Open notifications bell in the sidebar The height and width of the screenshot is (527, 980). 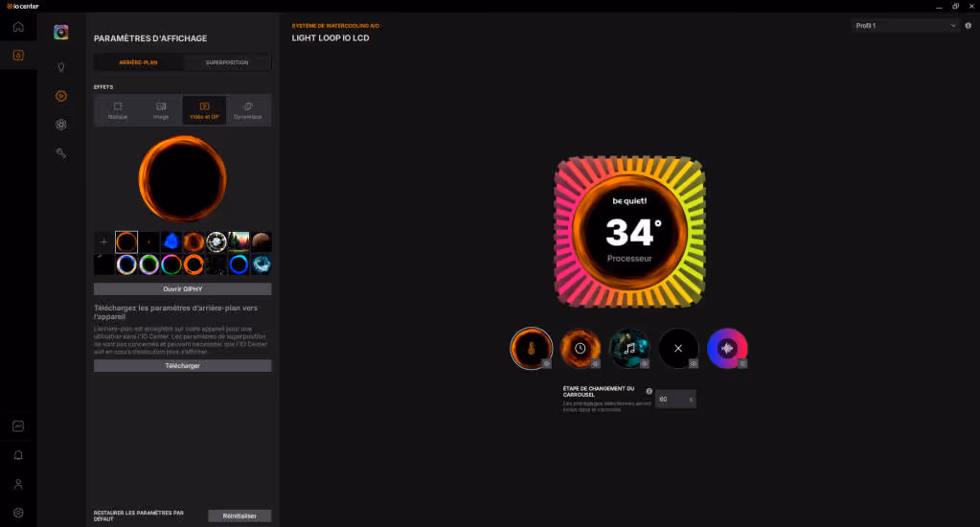click(18, 455)
